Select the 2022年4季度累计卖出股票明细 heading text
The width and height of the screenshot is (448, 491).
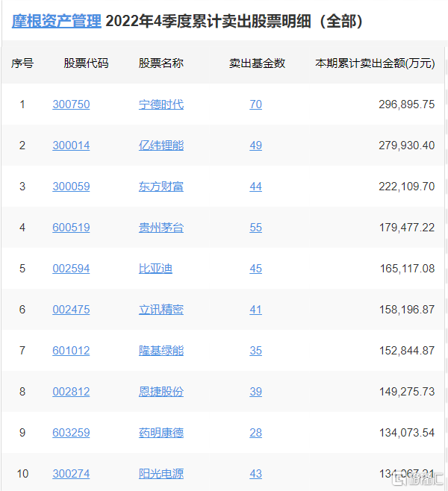tap(208, 22)
